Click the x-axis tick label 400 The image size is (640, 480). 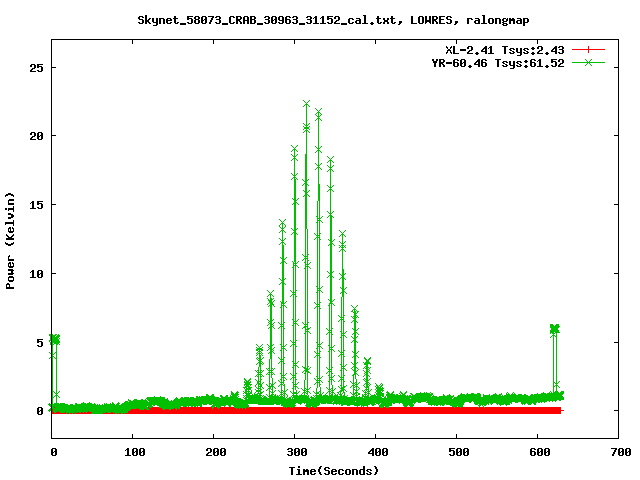point(378,452)
